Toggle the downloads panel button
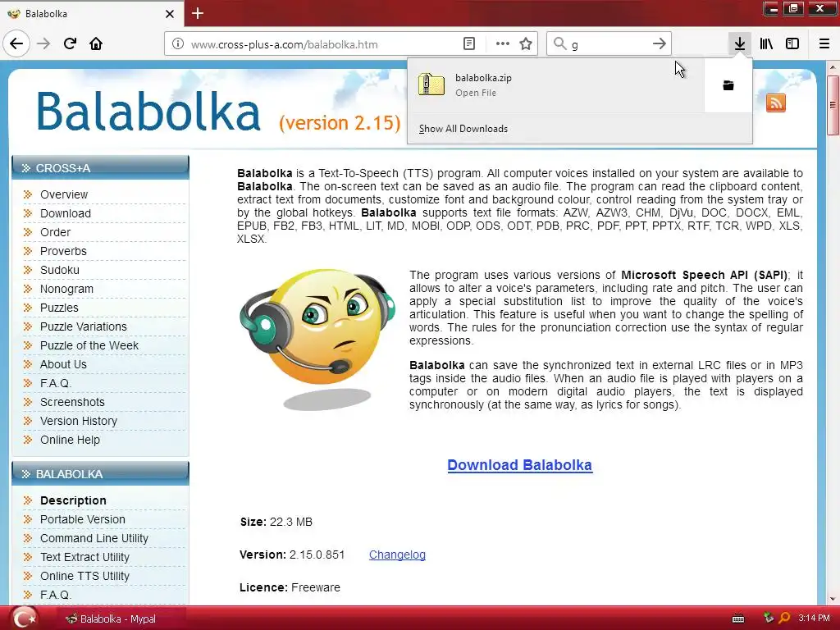The width and height of the screenshot is (840, 630). [740, 43]
